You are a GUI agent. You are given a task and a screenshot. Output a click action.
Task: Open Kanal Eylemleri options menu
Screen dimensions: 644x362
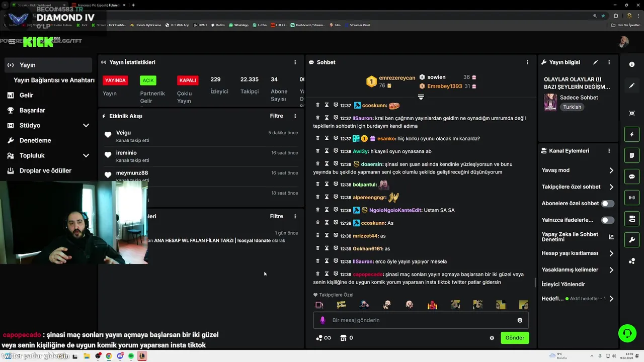tap(609, 151)
